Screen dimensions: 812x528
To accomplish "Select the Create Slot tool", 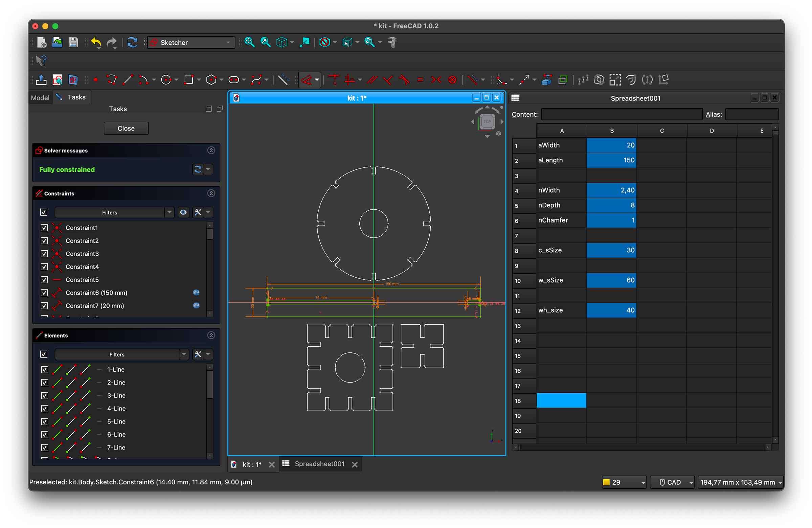I will tap(234, 80).
